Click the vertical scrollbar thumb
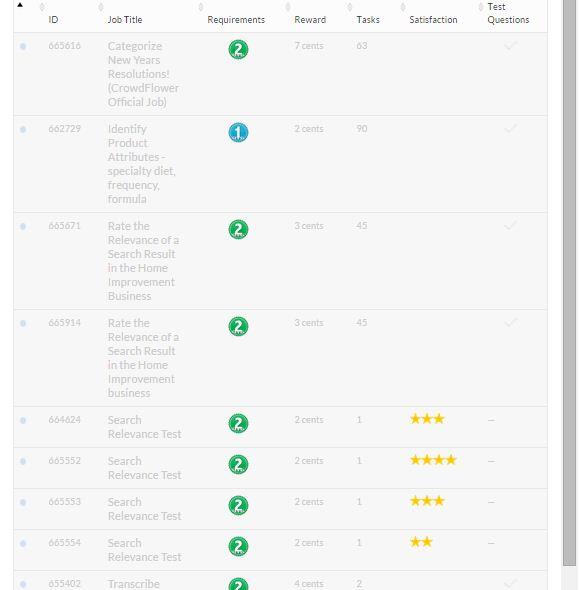 click(569, 282)
